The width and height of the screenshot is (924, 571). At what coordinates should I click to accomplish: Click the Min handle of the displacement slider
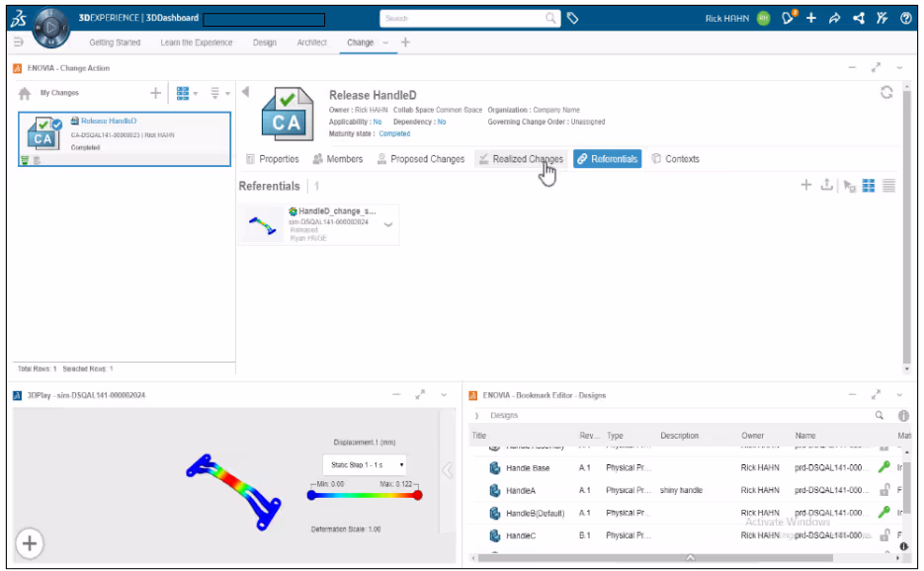tap(311, 495)
